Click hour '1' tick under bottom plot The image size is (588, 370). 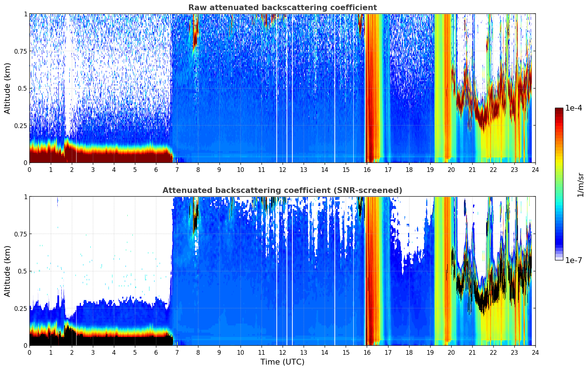click(50, 353)
